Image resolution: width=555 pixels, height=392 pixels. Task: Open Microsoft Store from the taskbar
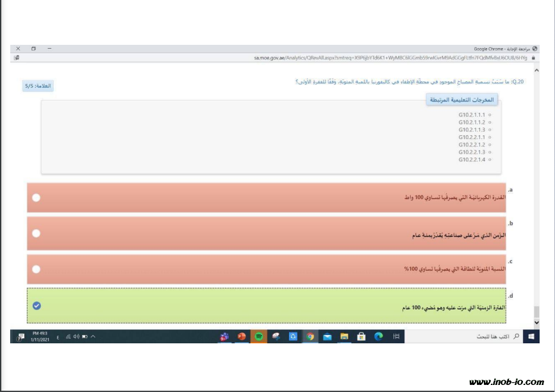click(361, 336)
